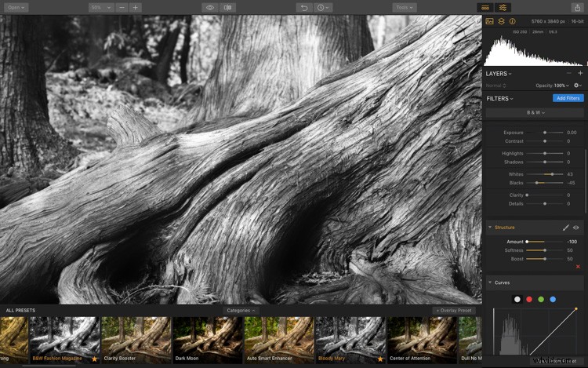Click the Boost slider handle
The image size is (588, 368).
point(545,259)
